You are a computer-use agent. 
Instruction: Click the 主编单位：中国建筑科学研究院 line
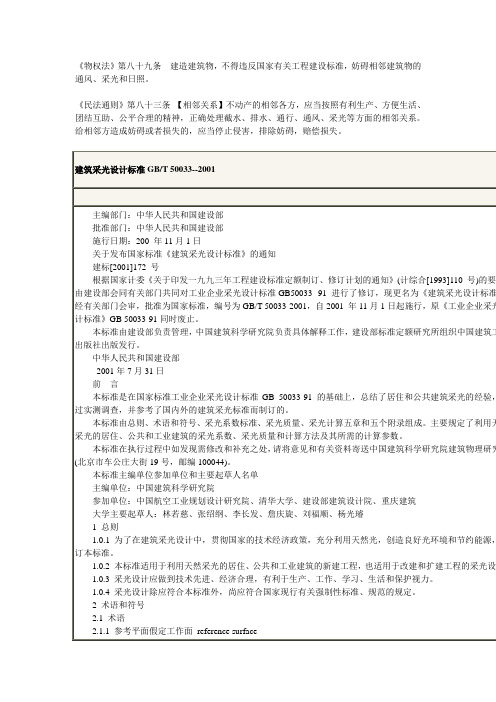[x=154, y=488]
